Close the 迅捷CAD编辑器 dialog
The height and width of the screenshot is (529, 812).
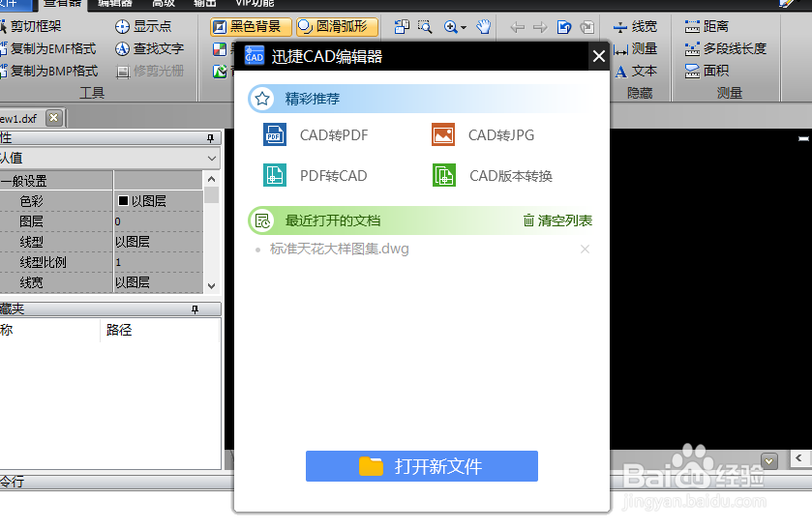599,56
